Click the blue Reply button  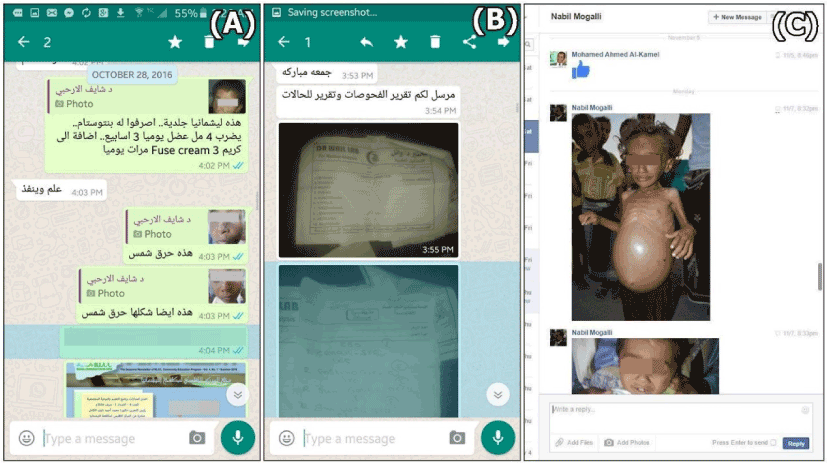[795, 443]
